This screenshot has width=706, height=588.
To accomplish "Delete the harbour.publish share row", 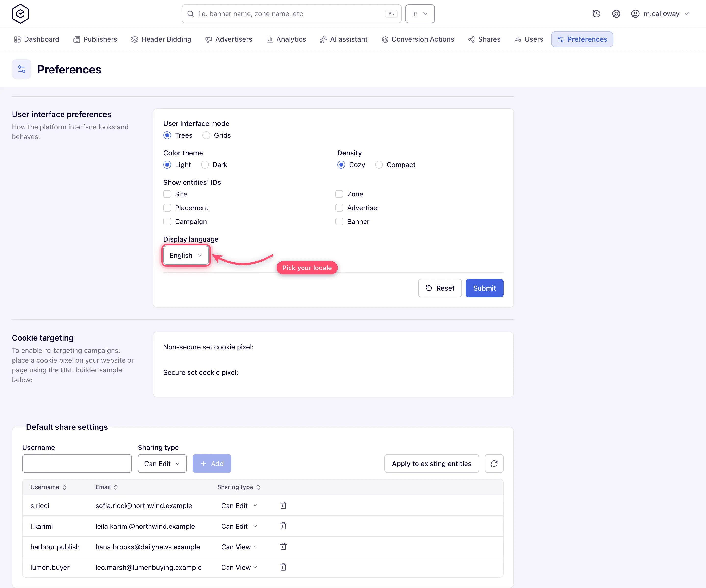I will pyautogui.click(x=283, y=546).
